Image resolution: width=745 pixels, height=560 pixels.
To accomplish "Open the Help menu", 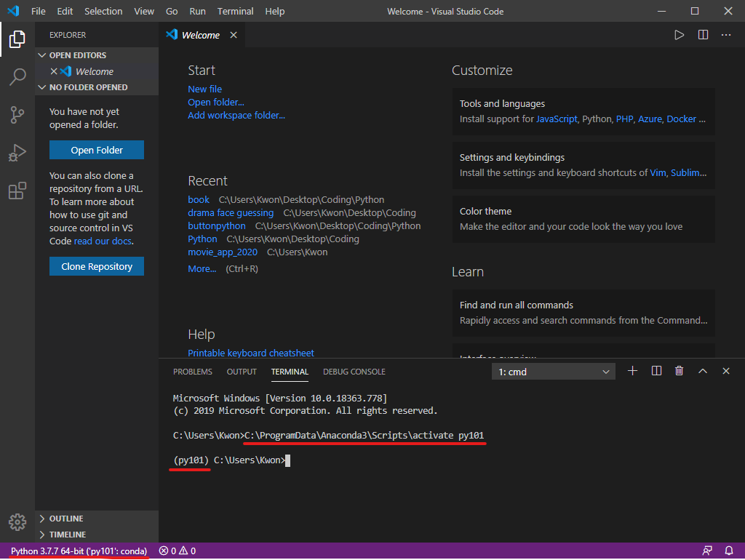I will [x=274, y=11].
